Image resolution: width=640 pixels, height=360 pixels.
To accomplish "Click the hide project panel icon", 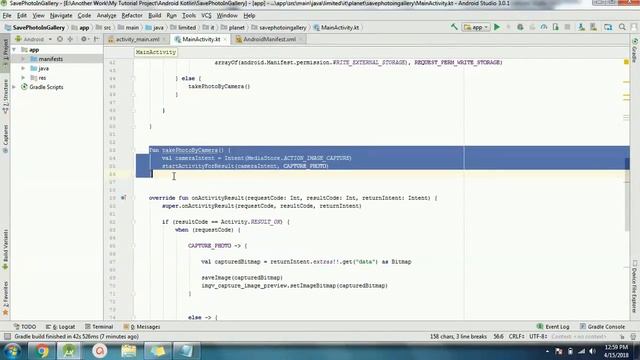I will pos(97,39).
